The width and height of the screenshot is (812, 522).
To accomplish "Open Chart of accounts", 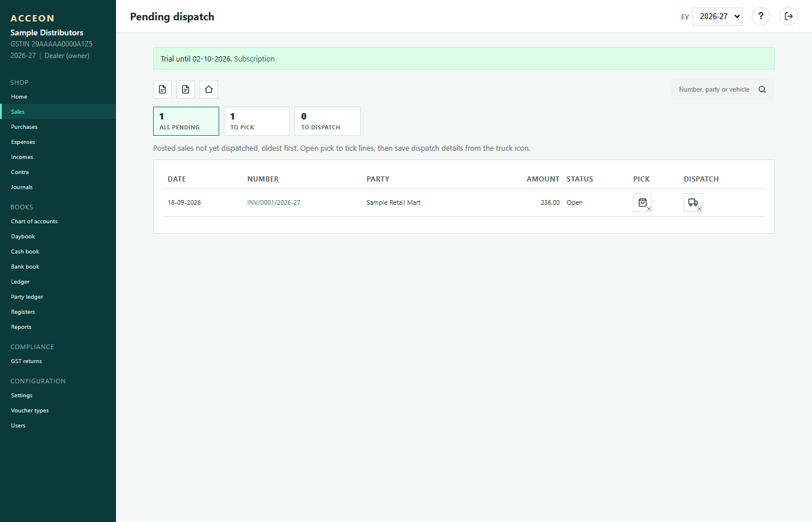I will (x=58, y=222).
